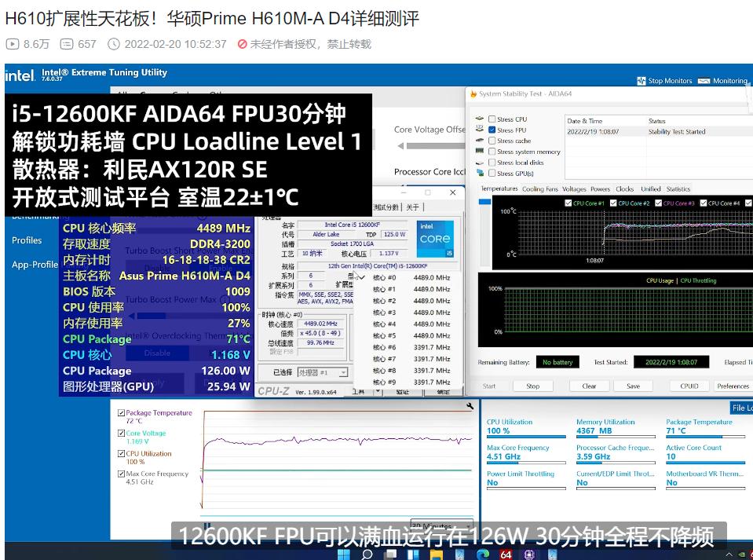
Task: Switch to the Statistics tab
Action: click(678, 189)
